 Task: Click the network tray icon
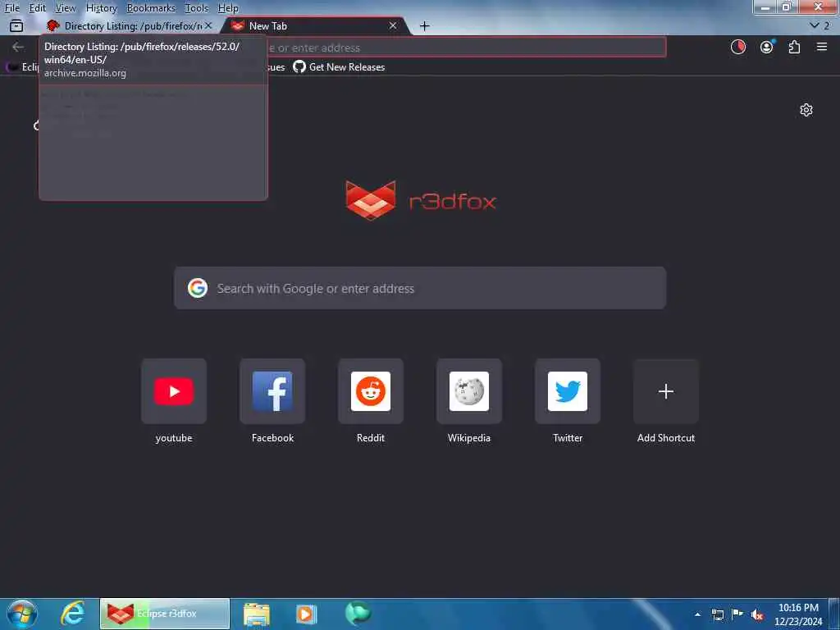tap(718, 614)
